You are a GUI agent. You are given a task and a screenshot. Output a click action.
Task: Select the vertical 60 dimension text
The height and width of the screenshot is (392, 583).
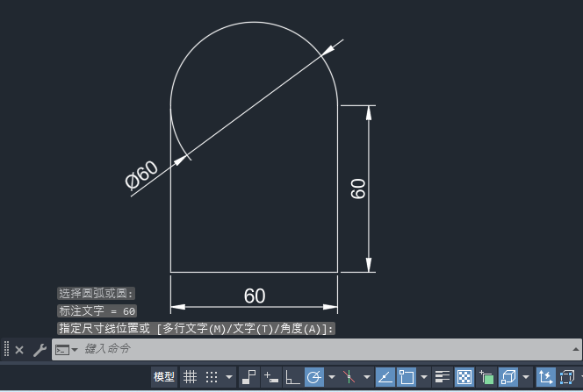pos(358,189)
